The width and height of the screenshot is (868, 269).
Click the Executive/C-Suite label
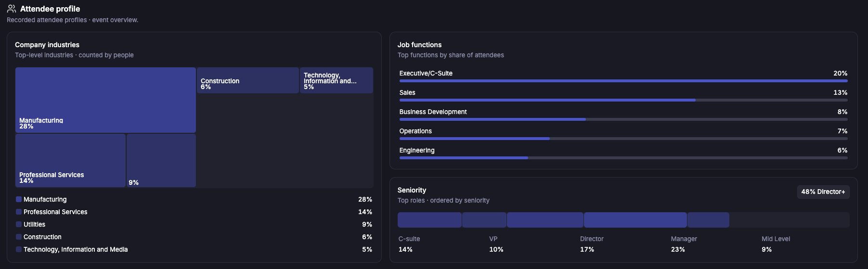coord(426,73)
